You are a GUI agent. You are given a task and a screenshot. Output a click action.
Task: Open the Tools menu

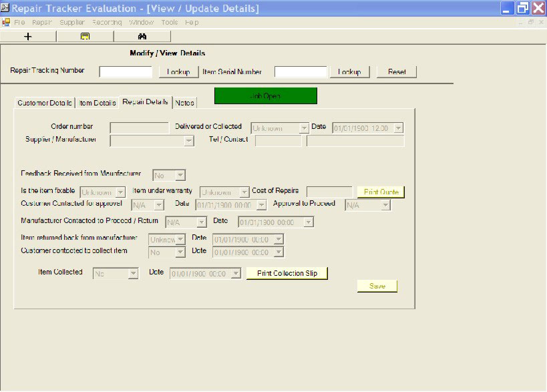tap(170, 22)
